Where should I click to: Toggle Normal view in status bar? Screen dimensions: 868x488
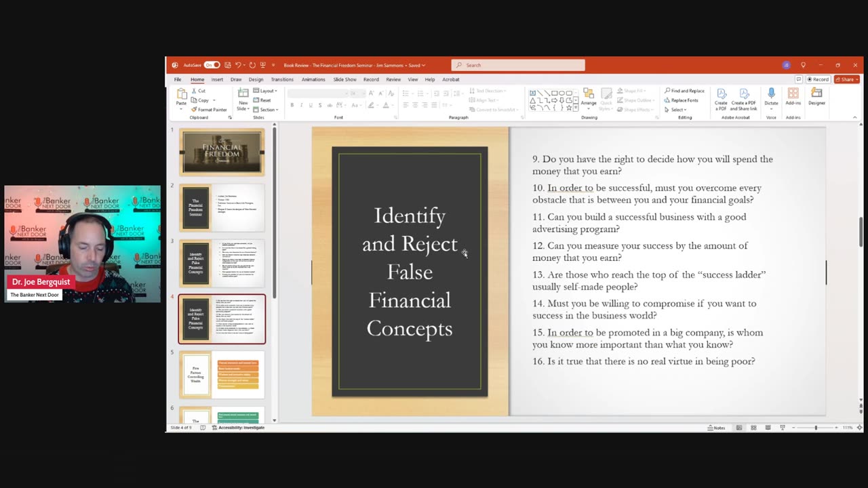click(739, 428)
